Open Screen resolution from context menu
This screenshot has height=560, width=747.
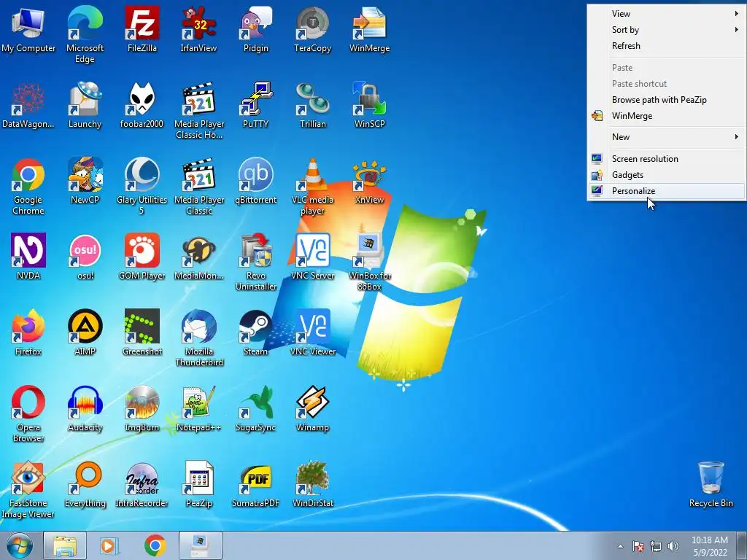(x=667, y=158)
